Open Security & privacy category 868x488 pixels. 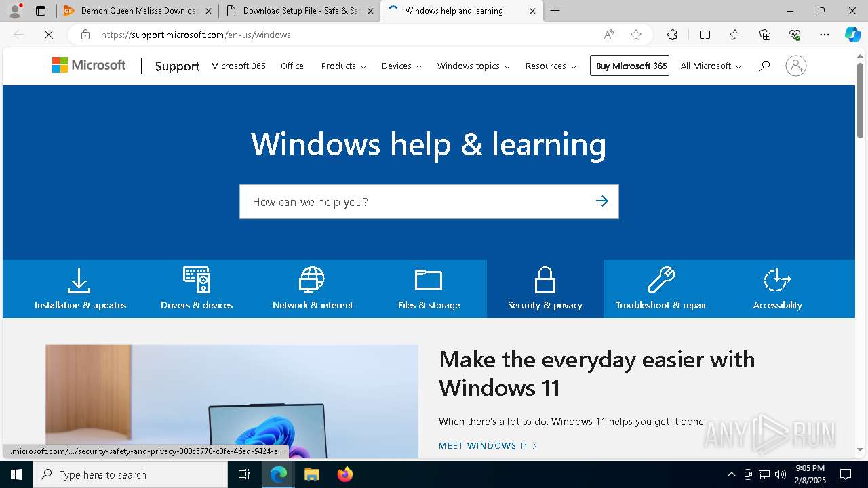pos(545,289)
